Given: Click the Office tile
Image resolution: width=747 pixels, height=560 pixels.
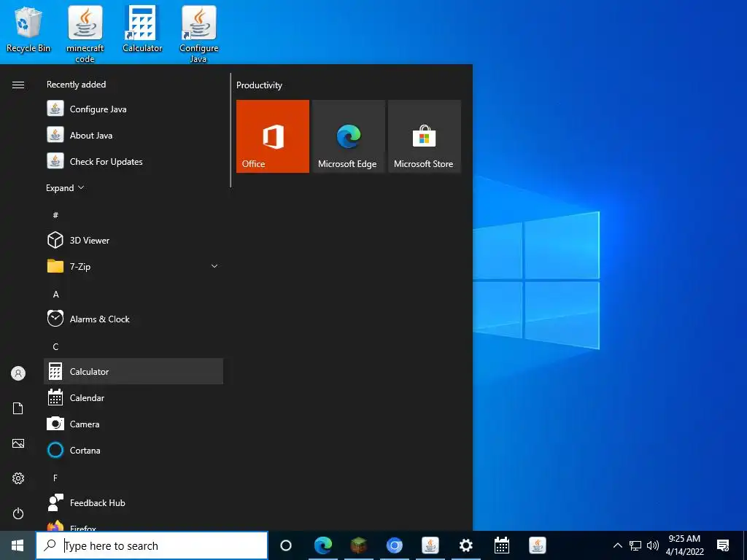Looking at the screenshot, I should 273,136.
